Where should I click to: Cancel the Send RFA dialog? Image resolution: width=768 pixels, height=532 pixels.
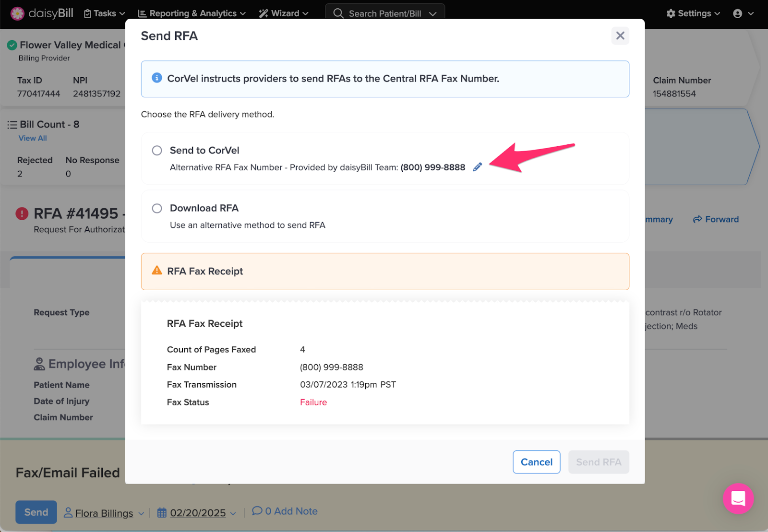pos(536,462)
